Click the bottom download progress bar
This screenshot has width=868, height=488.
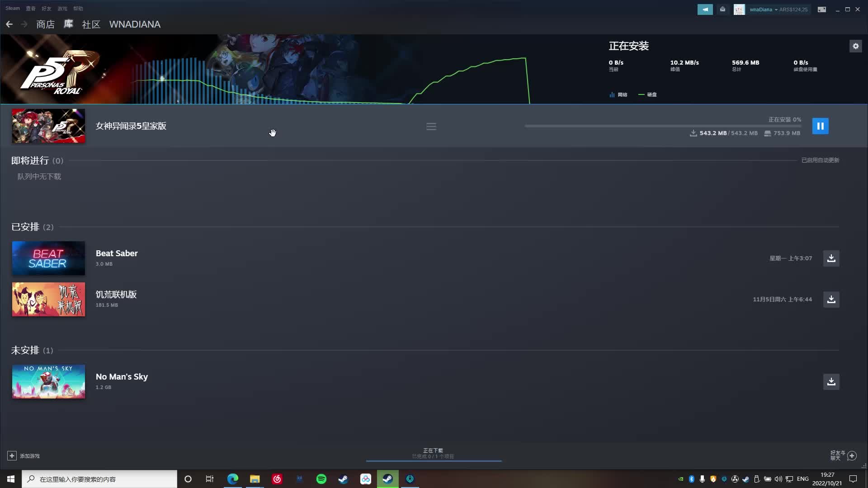click(x=434, y=461)
